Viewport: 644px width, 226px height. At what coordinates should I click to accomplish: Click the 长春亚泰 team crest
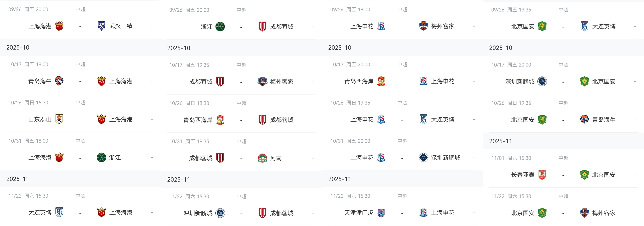pyautogui.click(x=542, y=175)
